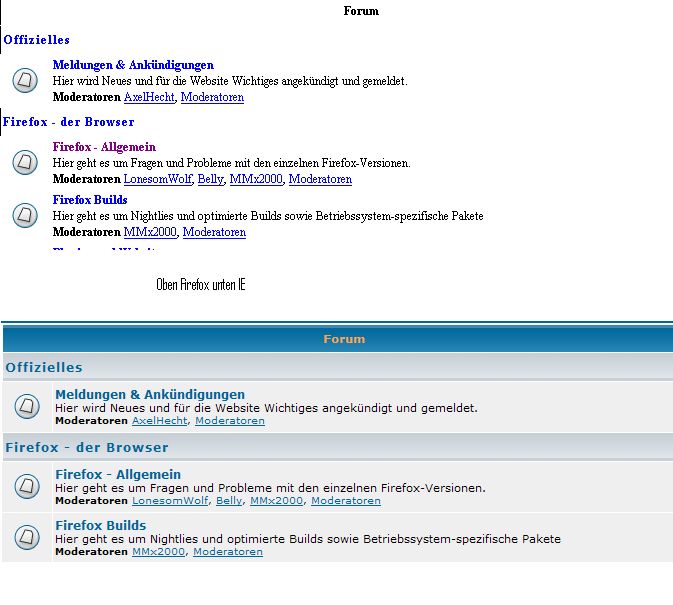Click orange Forum header in blue bar
673x605 pixels.
click(344, 339)
